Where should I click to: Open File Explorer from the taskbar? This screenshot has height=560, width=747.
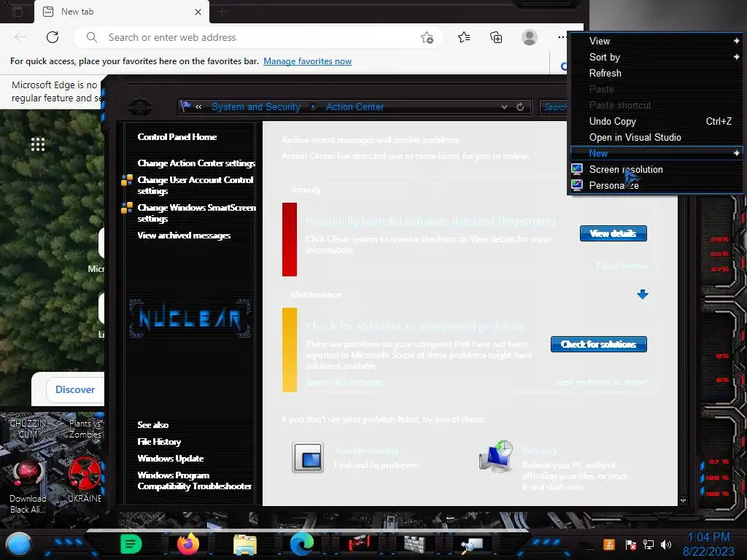[245, 544]
